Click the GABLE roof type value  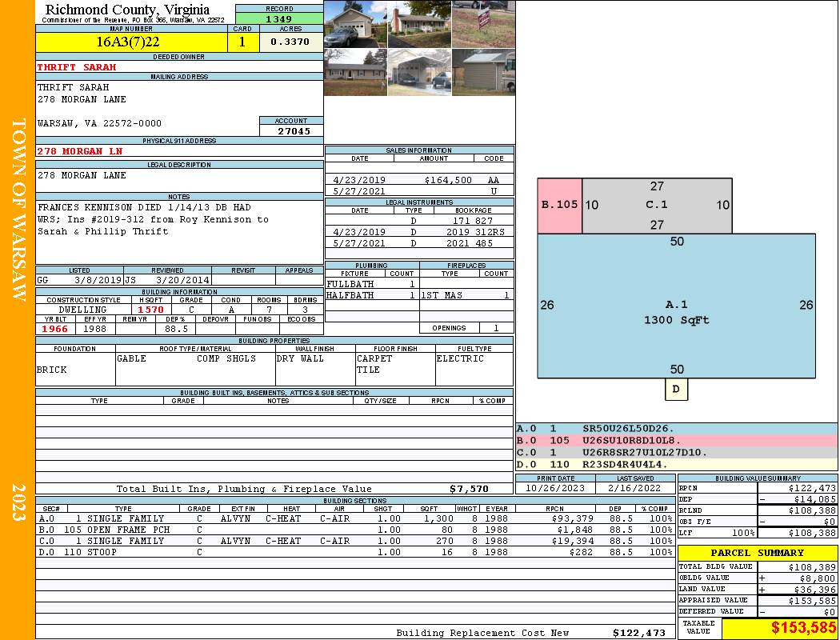(131, 358)
